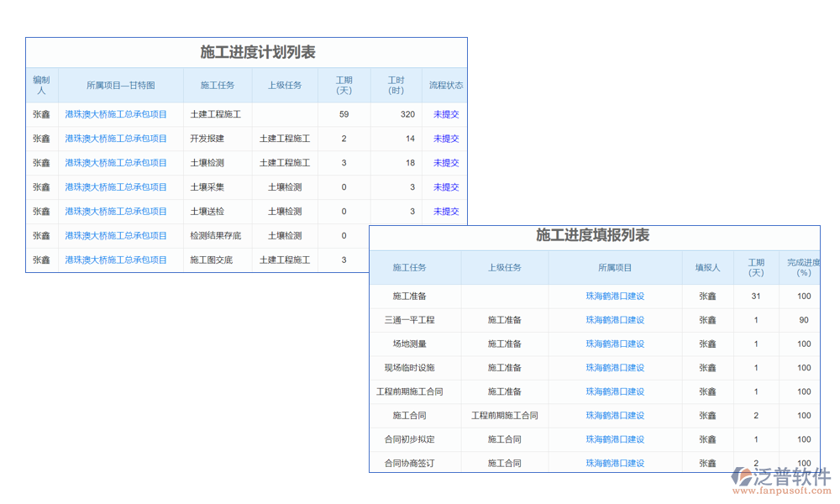Open project link in 土壤采集 row
The width and height of the screenshot is (840, 504).
(116, 187)
